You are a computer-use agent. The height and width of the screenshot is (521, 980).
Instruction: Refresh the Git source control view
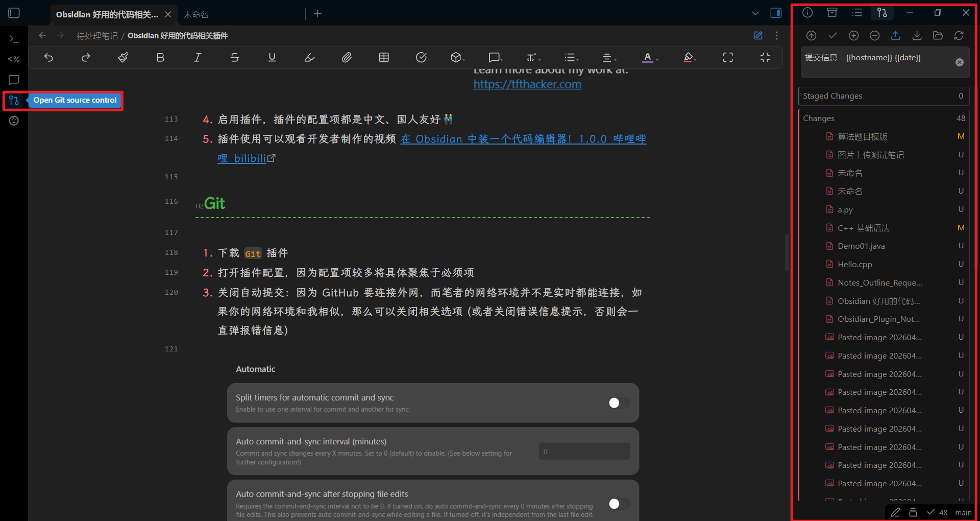pyautogui.click(x=959, y=35)
